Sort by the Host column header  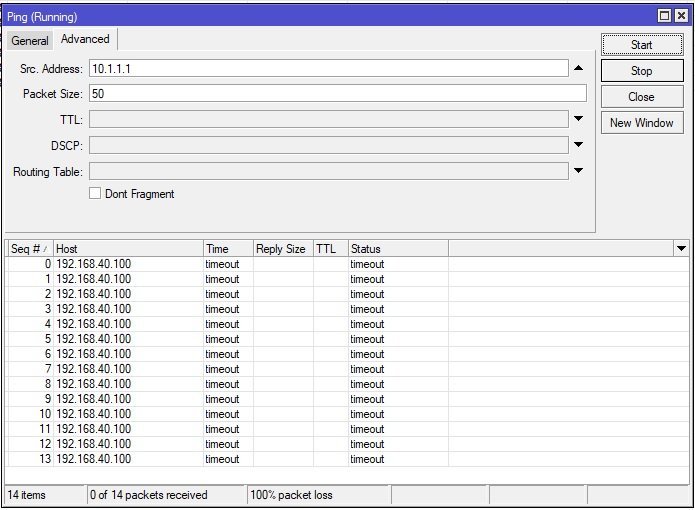coord(126,249)
